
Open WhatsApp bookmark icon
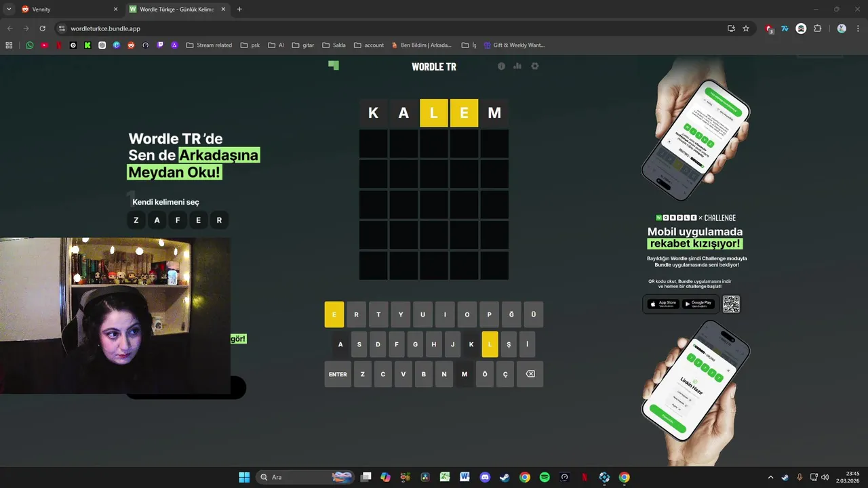point(30,45)
